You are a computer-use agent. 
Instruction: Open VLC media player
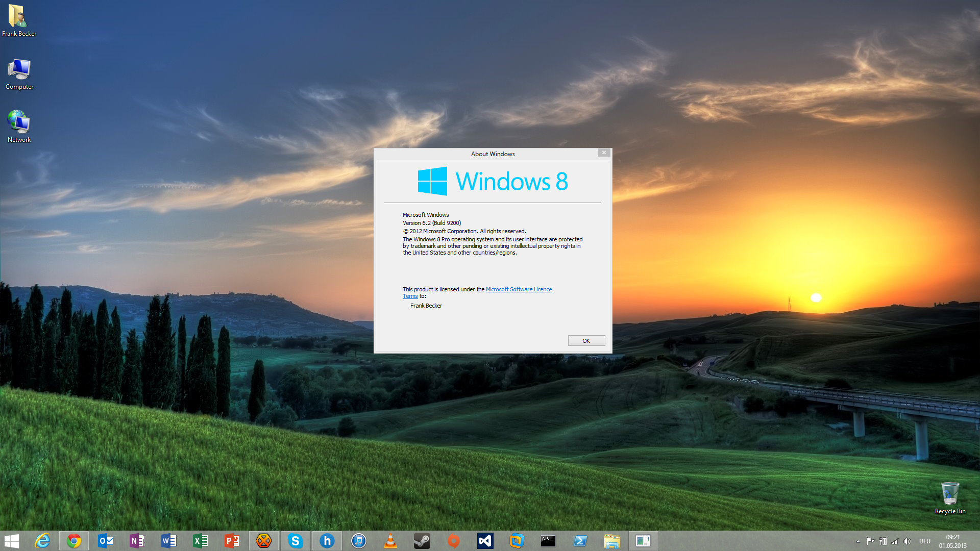pyautogui.click(x=390, y=541)
